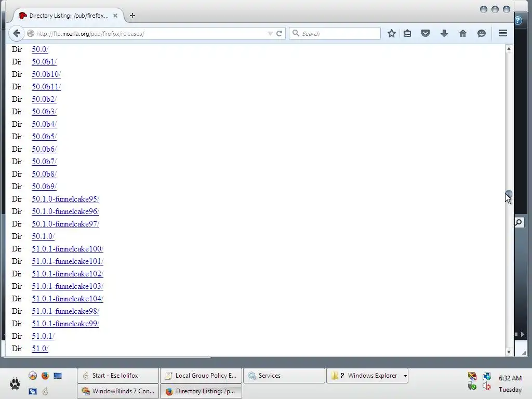This screenshot has height=399, width=532.
Task: Open the 50.0b11/ directory link
Action: [46, 87]
